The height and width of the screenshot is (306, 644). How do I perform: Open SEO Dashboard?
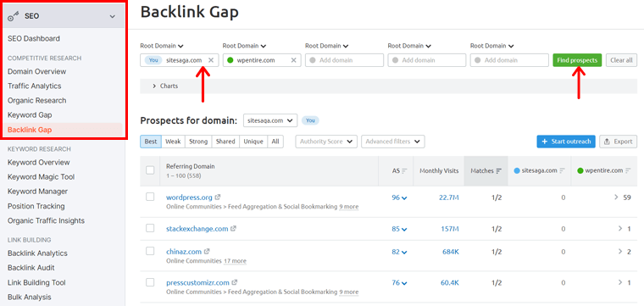click(34, 39)
